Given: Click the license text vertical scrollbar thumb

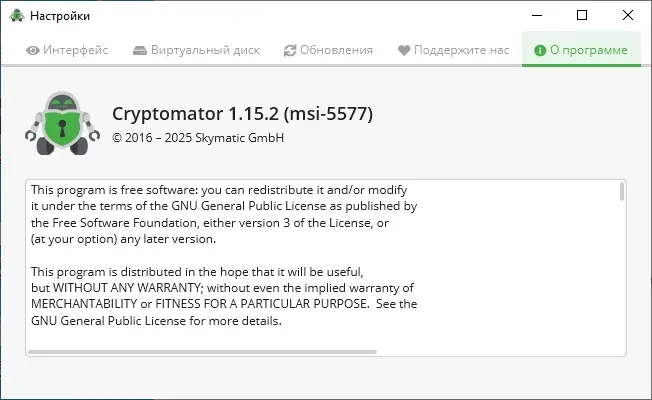Looking at the screenshot, I should point(622,191).
